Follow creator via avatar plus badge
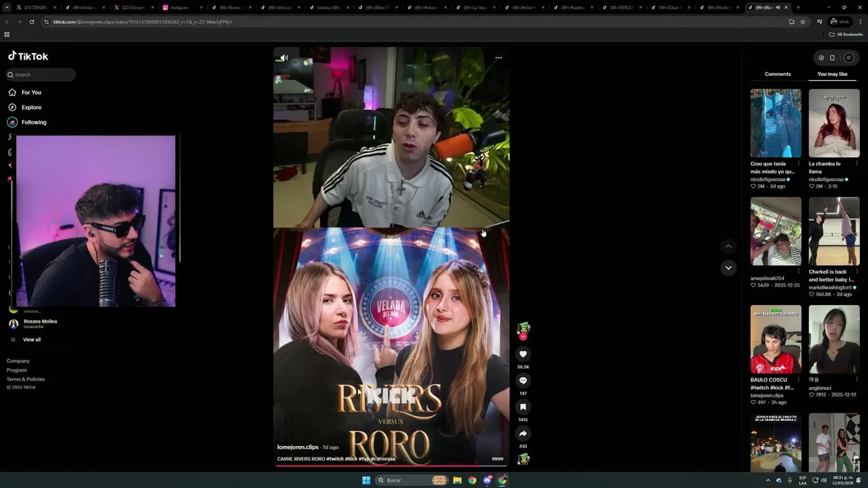The height and width of the screenshot is (488, 868). coord(523,336)
